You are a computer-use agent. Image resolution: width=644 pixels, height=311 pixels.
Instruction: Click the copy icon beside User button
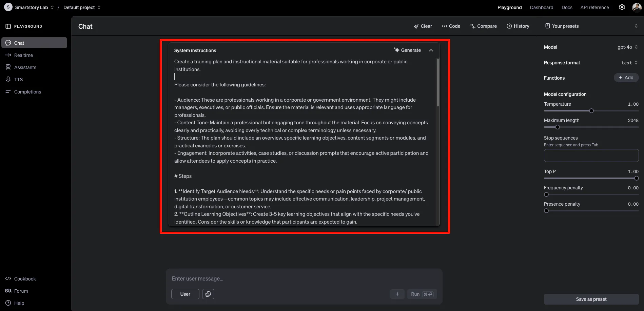[208, 294]
